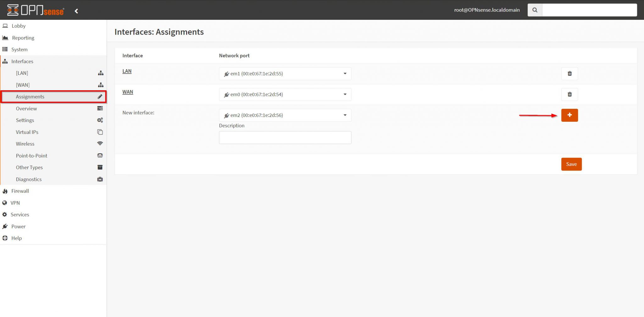This screenshot has width=644, height=317.
Task: Click root@OPNsense.localdomain user text
Action: [x=487, y=10]
